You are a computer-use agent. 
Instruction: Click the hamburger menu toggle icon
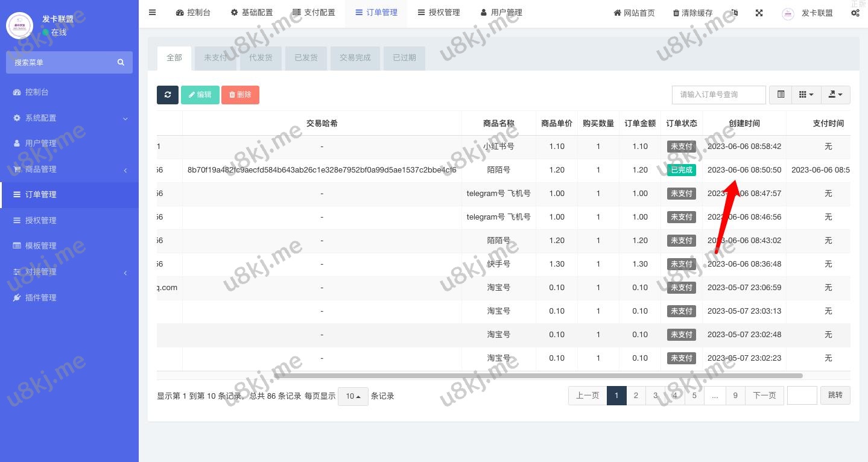coord(152,13)
